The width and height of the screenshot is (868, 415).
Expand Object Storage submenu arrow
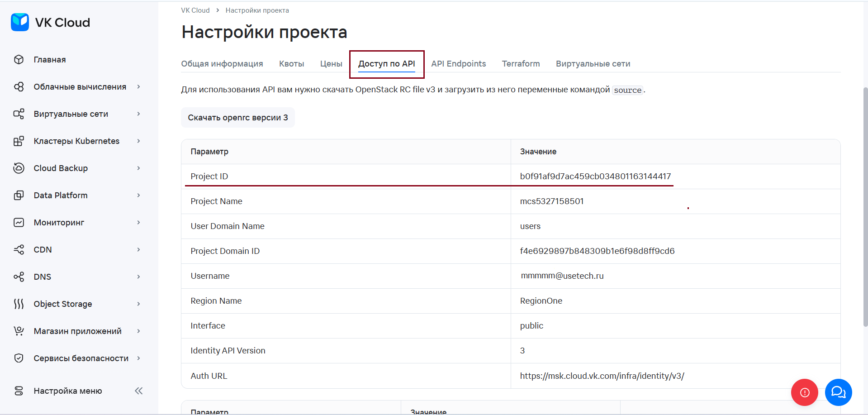click(139, 304)
